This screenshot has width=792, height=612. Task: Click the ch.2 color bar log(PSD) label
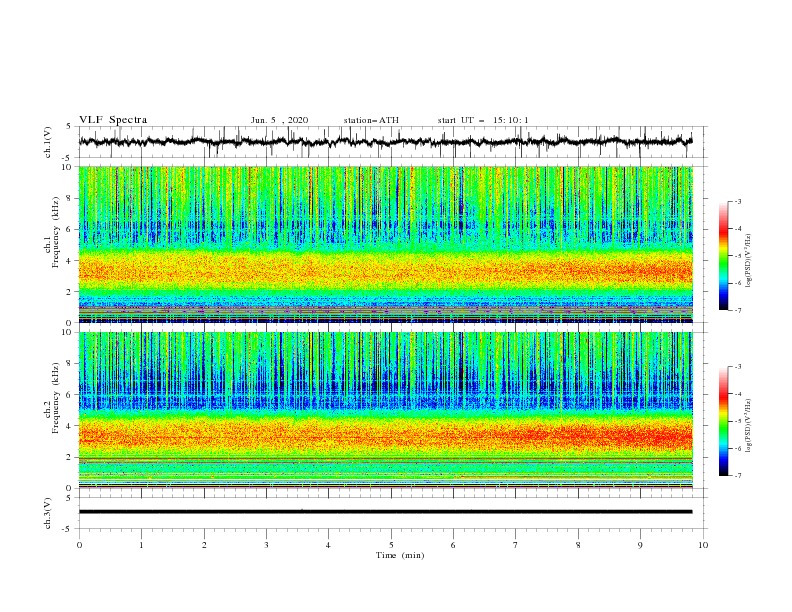[x=749, y=426]
